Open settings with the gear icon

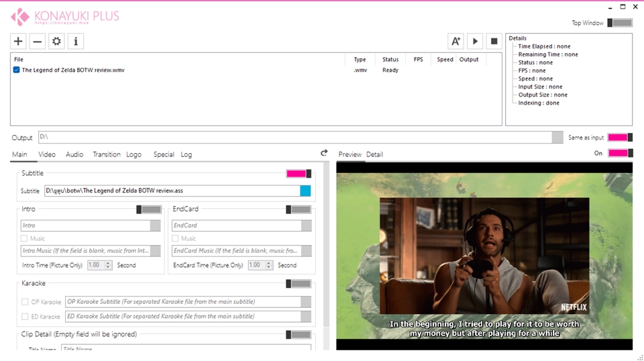(56, 41)
